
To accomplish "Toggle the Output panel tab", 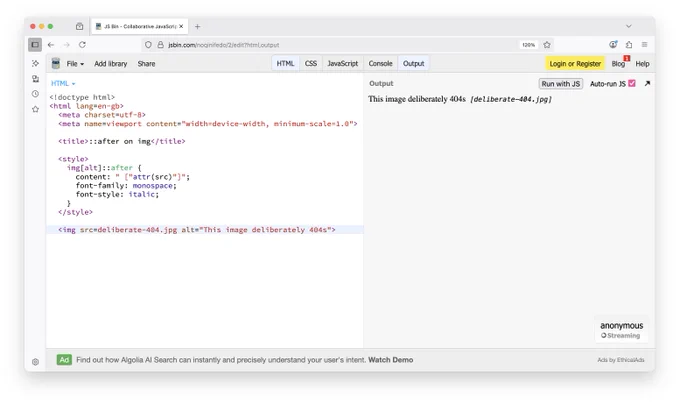I will (413, 63).
